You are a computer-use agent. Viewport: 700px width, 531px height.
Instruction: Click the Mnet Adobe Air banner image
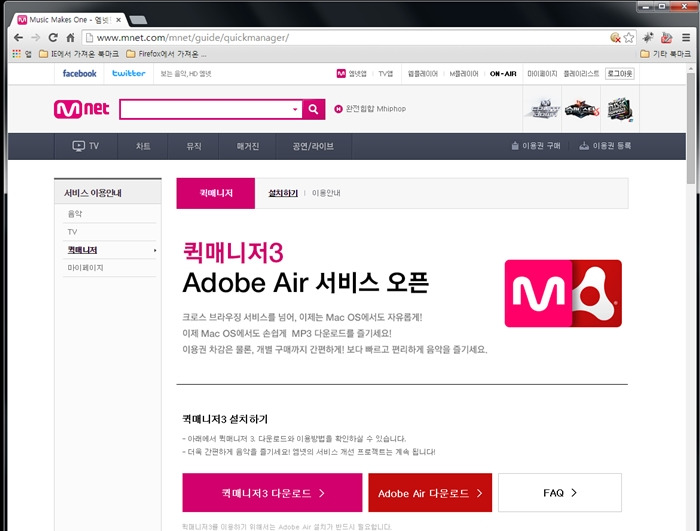tap(563, 293)
